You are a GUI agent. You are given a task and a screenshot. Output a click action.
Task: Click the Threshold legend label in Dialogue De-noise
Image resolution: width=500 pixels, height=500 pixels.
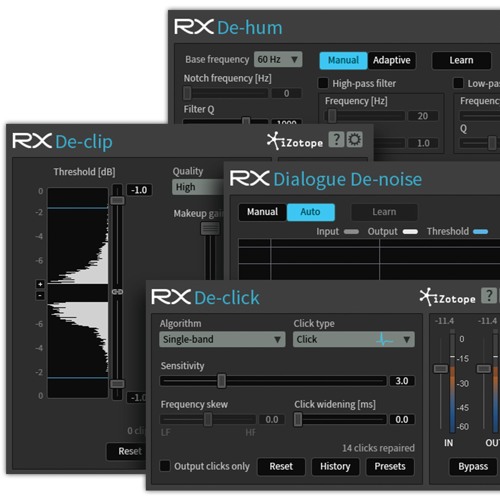(x=448, y=231)
